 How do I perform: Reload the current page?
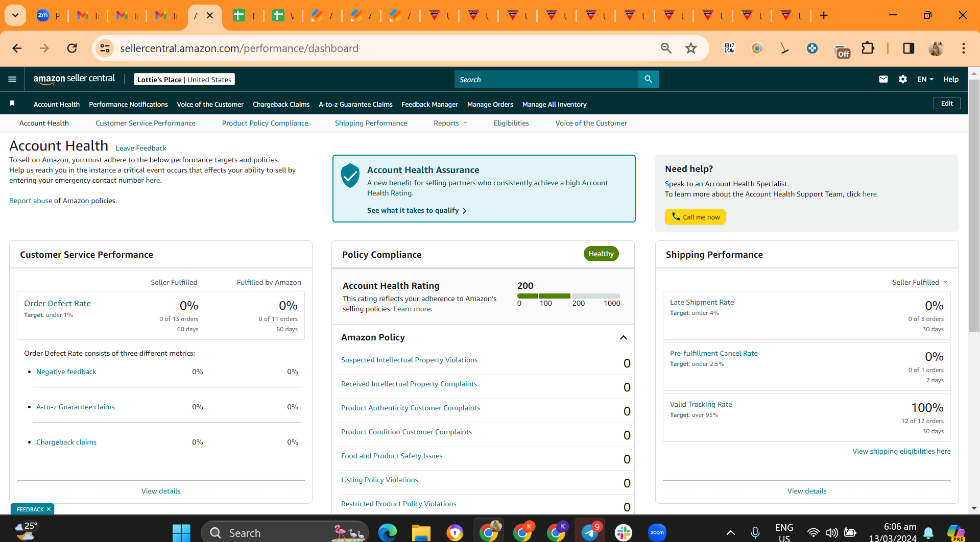pos(72,48)
